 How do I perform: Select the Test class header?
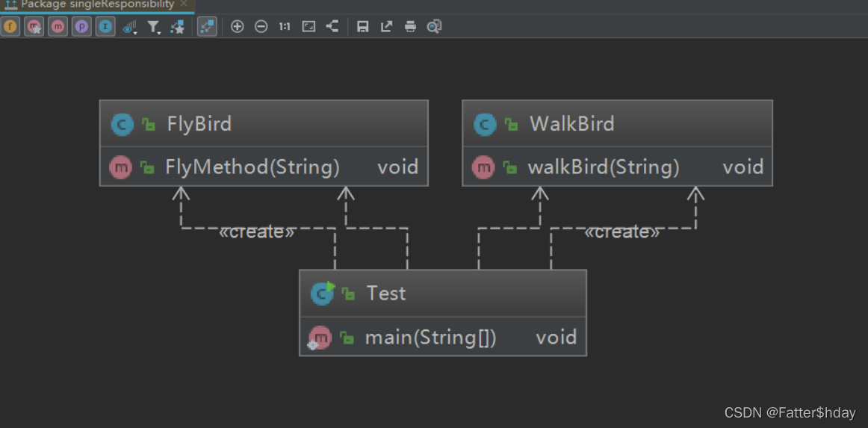(x=443, y=294)
